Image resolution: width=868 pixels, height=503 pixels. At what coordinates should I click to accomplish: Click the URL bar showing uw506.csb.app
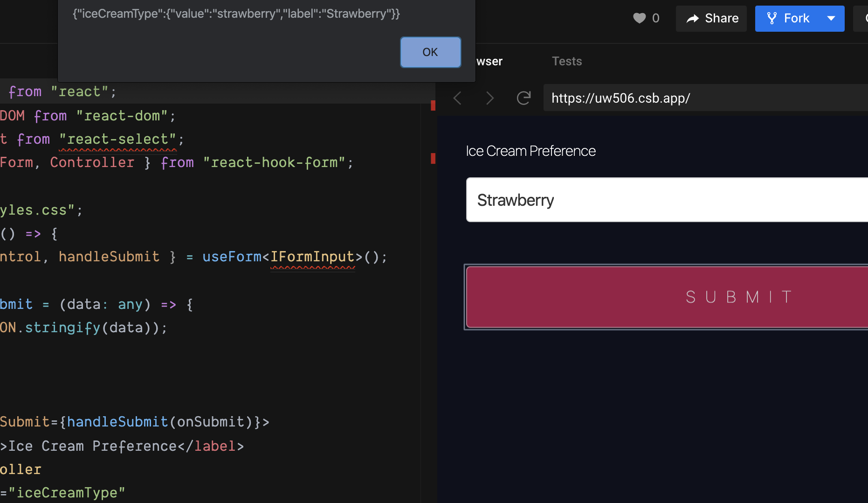[620, 98]
